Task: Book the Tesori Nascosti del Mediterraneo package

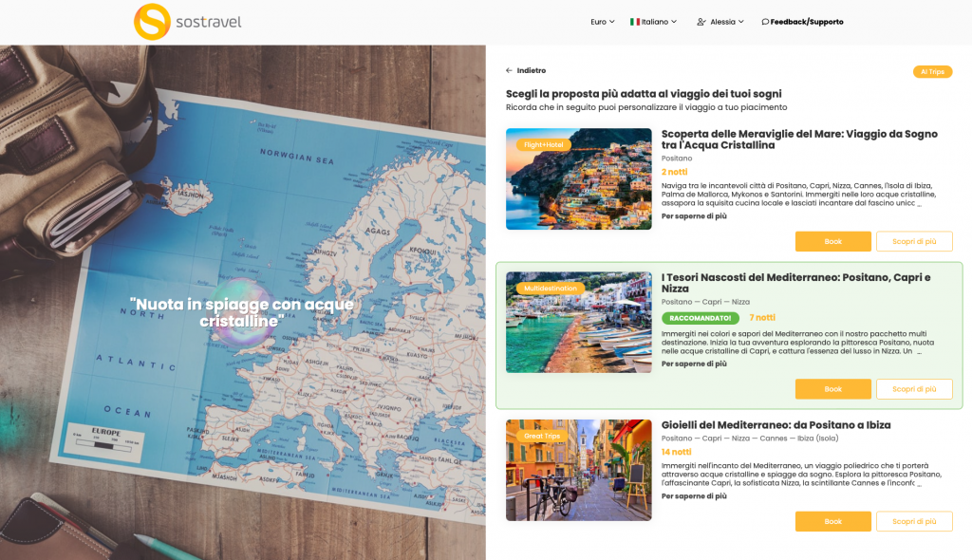Action: [x=832, y=388]
